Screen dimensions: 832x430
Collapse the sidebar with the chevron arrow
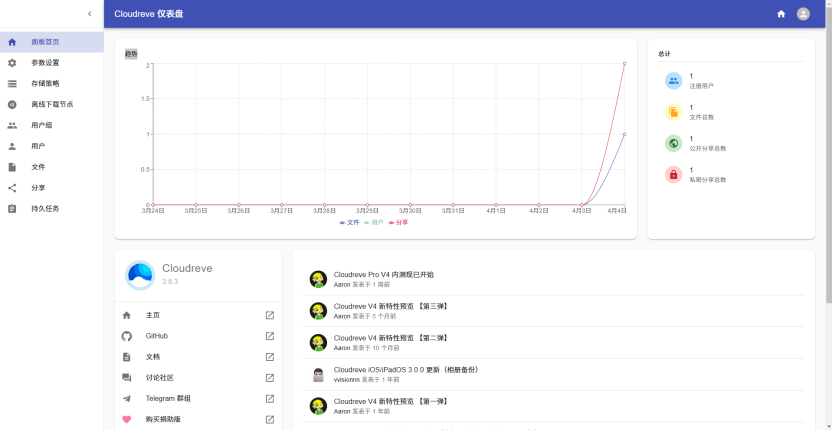(90, 14)
